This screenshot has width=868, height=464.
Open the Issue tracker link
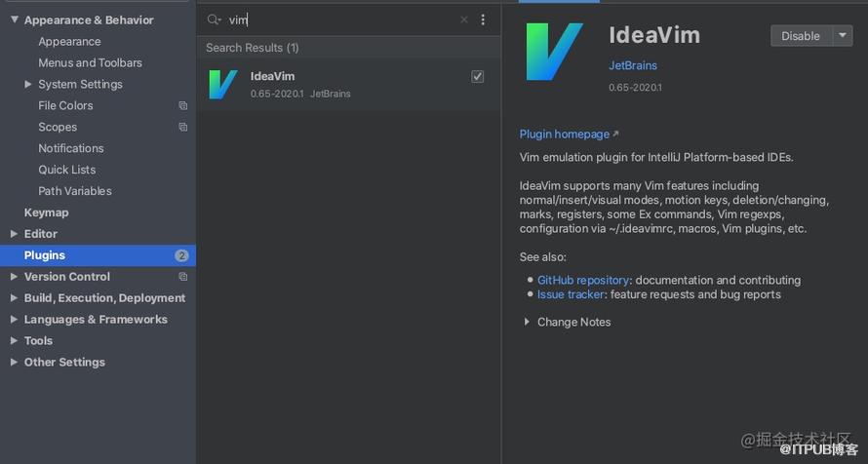click(571, 294)
